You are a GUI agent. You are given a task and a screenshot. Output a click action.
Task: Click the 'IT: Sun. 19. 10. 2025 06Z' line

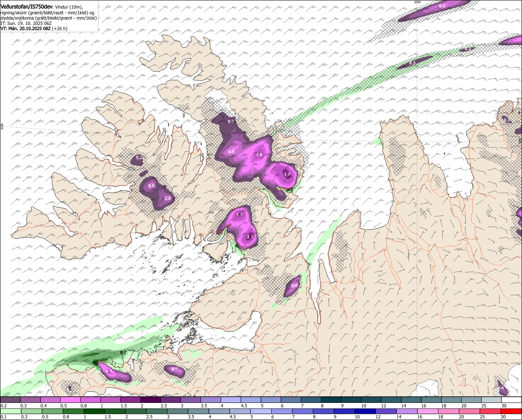pos(26,24)
